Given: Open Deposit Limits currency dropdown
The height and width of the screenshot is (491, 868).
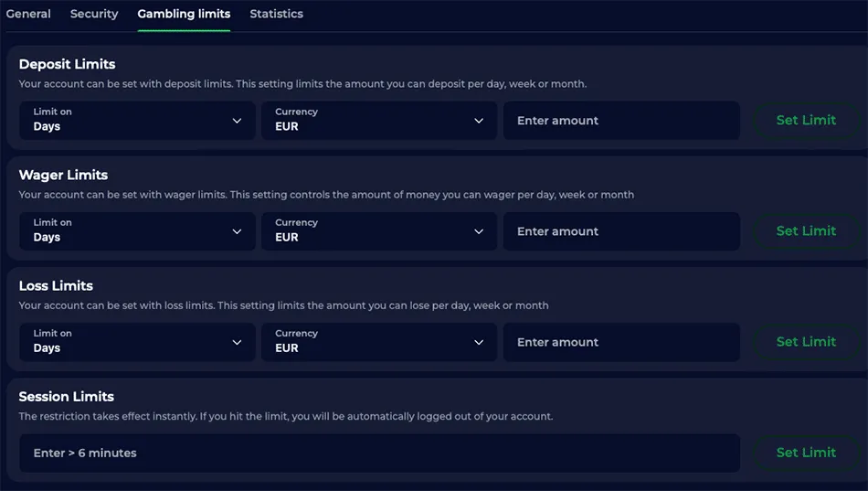Looking at the screenshot, I should click(x=379, y=120).
